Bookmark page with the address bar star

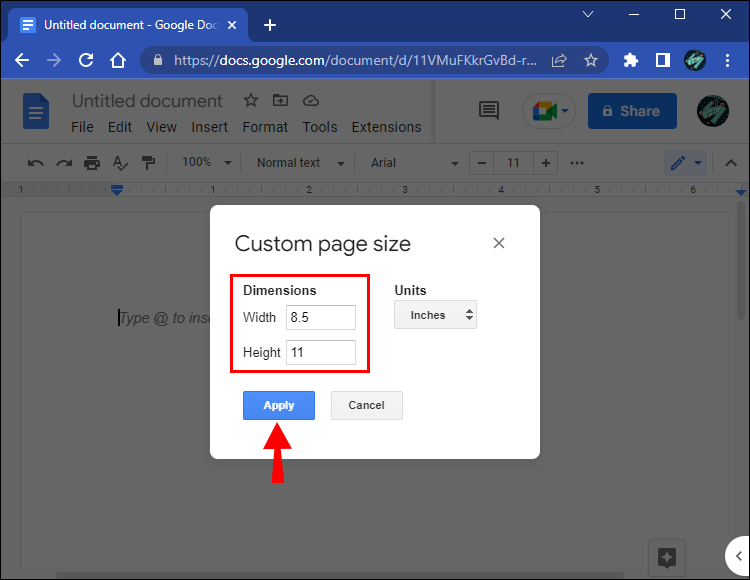coord(591,60)
